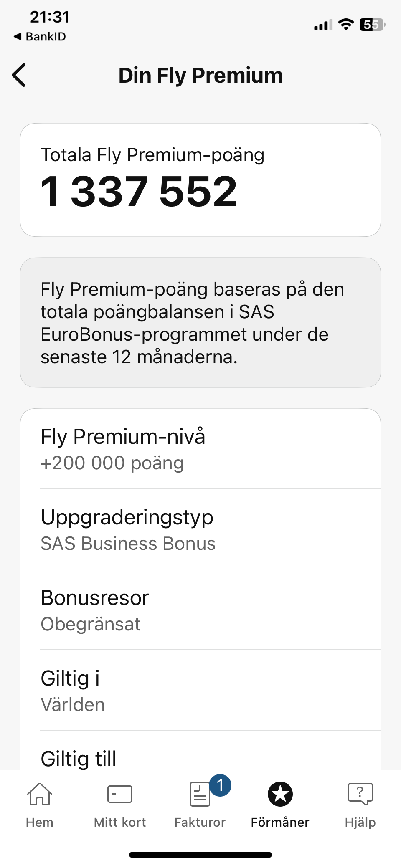The image size is (401, 868).
Task: Tap the Förmåner star icon
Action: coord(280,794)
